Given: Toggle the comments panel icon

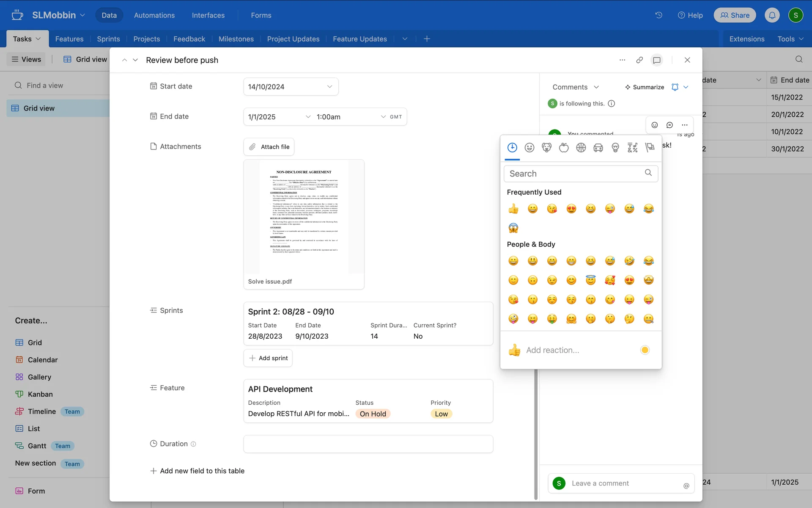Looking at the screenshot, I should click(656, 60).
